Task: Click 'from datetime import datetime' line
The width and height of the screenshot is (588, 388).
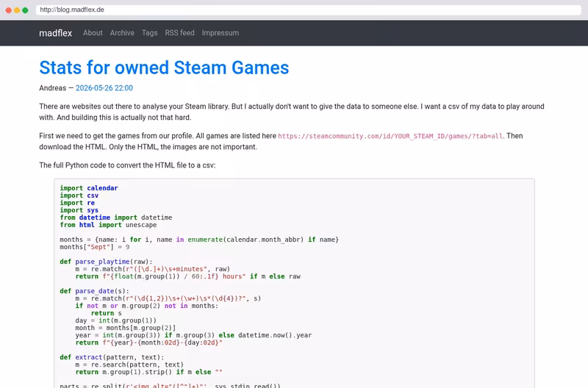Action: tap(116, 218)
